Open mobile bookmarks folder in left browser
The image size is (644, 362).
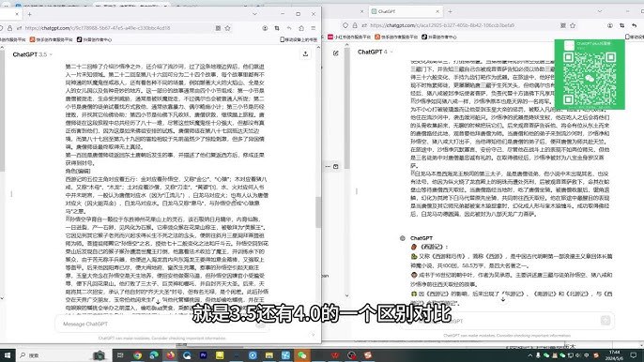tap(299, 39)
